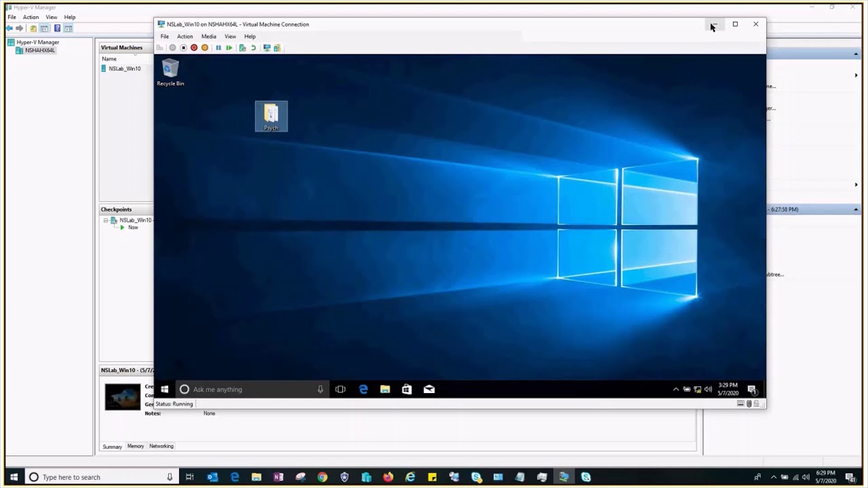Screen dimensions: 868x488
Task: Select NSHAHX64L server in tree
Action: point(35,50)
